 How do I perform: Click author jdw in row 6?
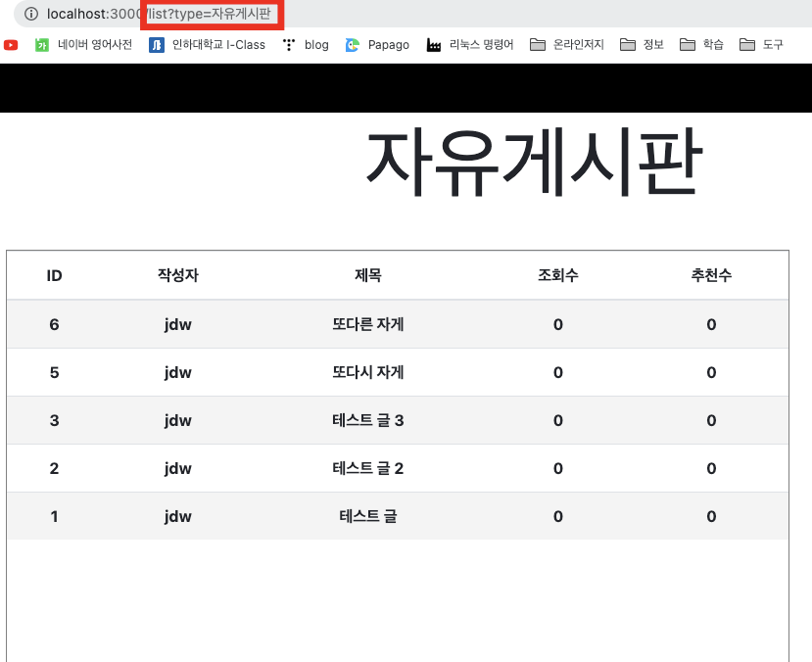point(178,324)
